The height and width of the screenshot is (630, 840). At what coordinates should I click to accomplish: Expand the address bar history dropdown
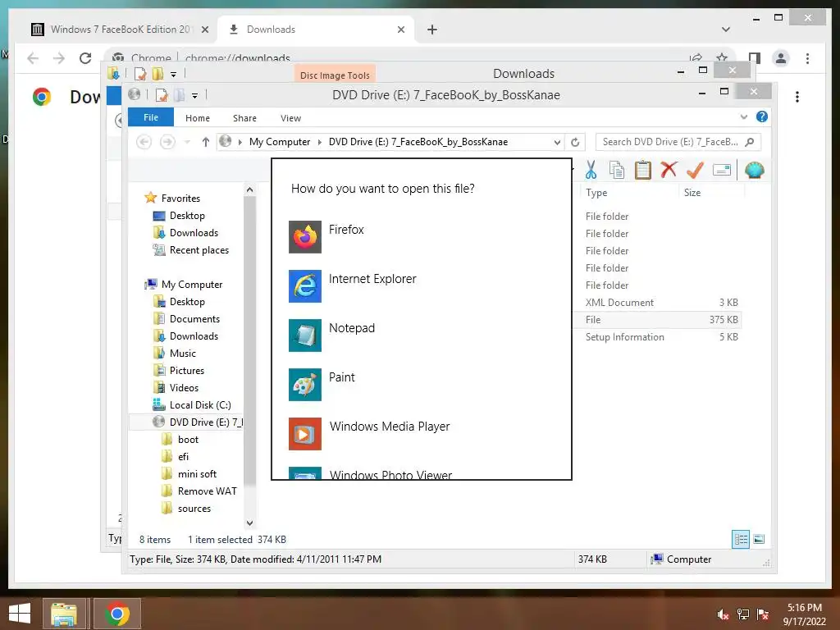tap(557, 142)
